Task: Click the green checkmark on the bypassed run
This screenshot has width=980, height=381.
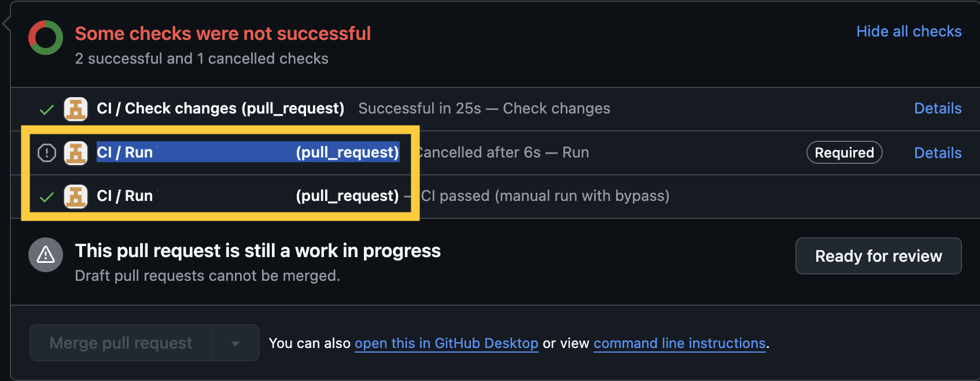Action: click(46, 196)
